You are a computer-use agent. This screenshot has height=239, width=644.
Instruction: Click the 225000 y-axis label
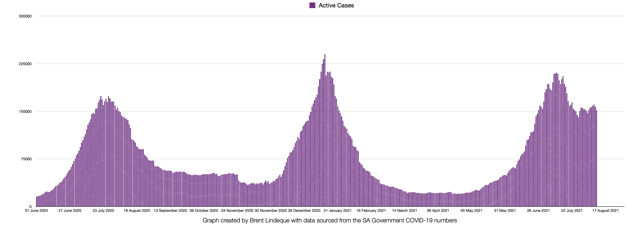click(x=25, y=64)
